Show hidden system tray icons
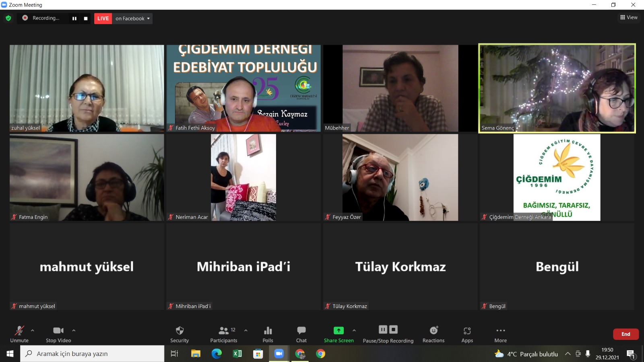This screenshot has height=362, width=644. (568, 354)
